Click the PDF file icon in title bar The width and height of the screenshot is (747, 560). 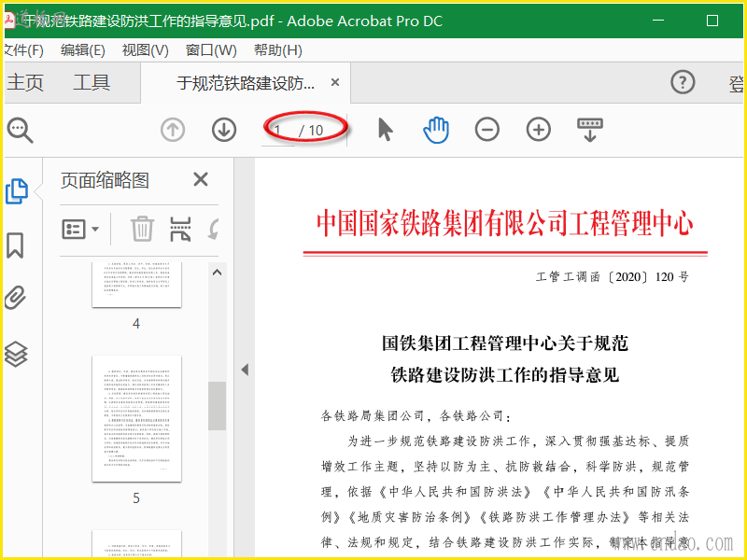[9, 21]
